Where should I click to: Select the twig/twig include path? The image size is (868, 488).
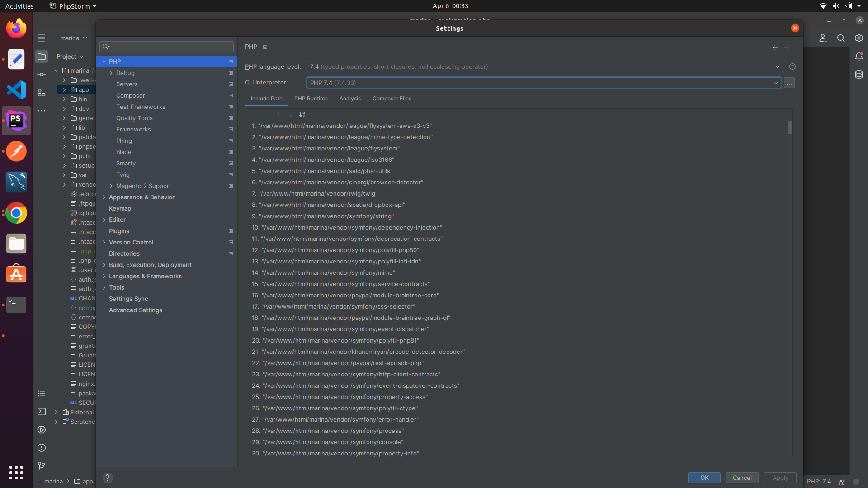pyautogui.click(x=315, y=194)
